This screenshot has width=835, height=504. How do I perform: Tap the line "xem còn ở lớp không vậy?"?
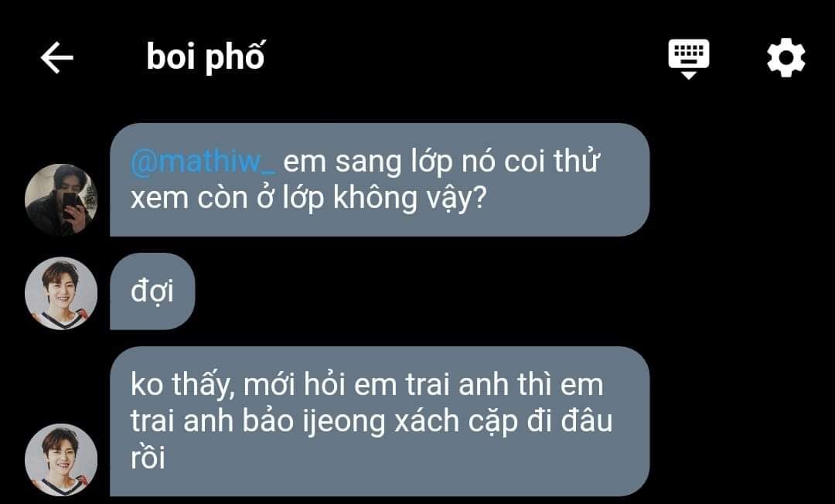(308, 199)
